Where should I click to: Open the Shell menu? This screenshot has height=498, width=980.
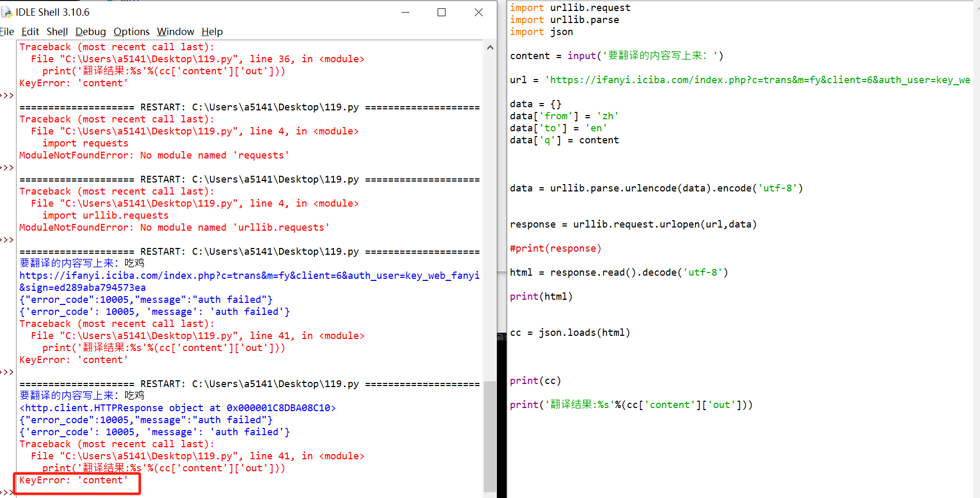pos(57,32)
